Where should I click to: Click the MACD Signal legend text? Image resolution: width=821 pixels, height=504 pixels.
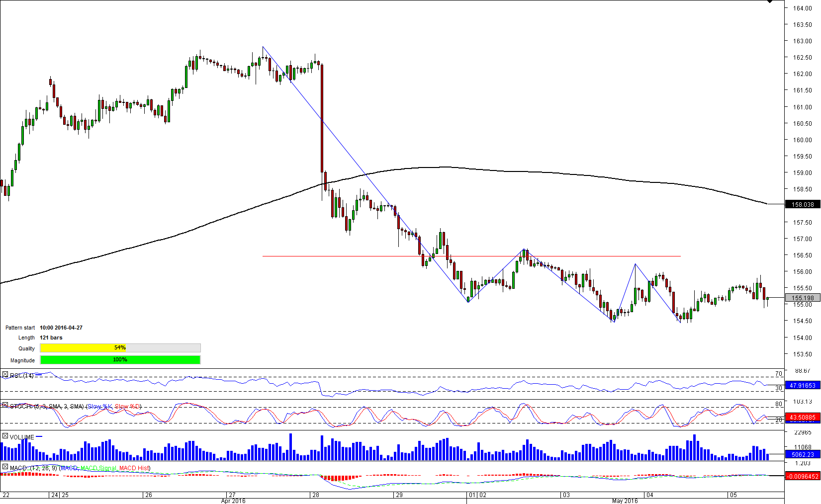(98, 468)
